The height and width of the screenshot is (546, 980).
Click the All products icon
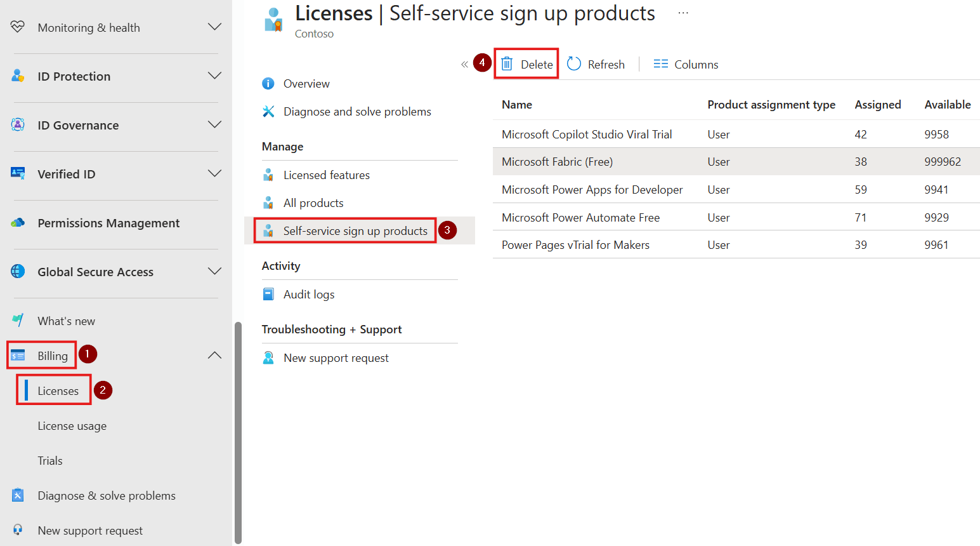pyautogui.click(x=268, y=203)
